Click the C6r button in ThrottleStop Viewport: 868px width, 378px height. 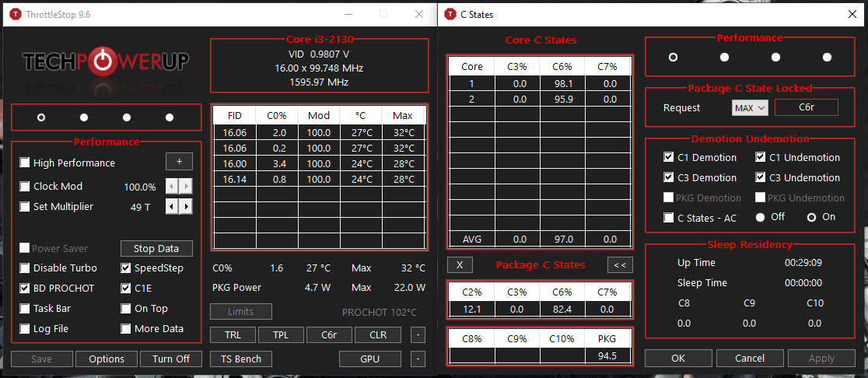pos(329,334)
